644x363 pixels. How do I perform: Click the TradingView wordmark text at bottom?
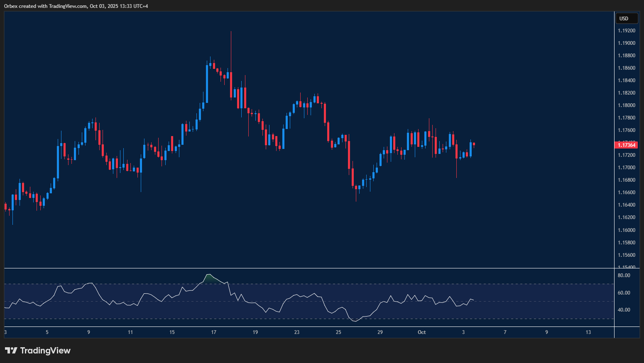(45, 351)
